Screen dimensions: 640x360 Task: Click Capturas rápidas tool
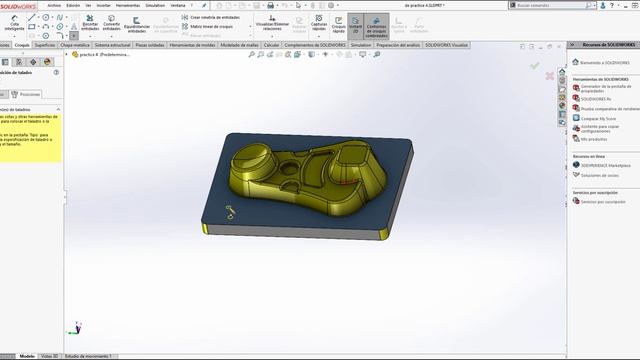click(319, 23)
